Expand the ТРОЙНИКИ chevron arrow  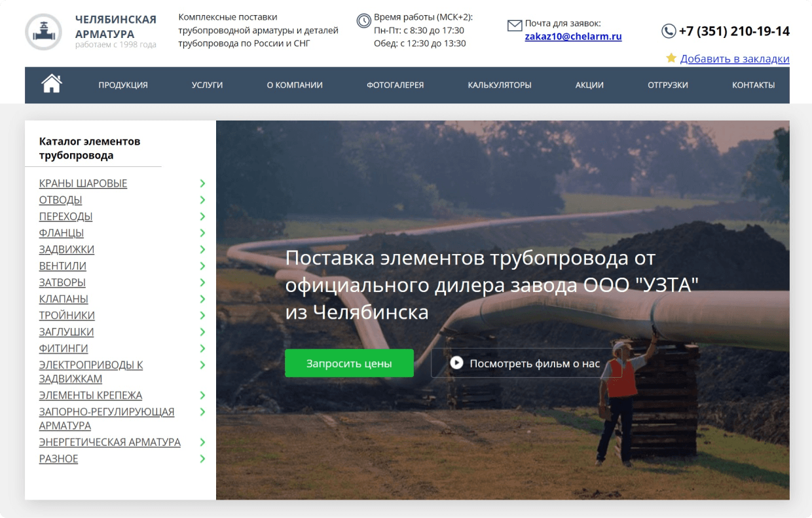(x=202, y=316)
